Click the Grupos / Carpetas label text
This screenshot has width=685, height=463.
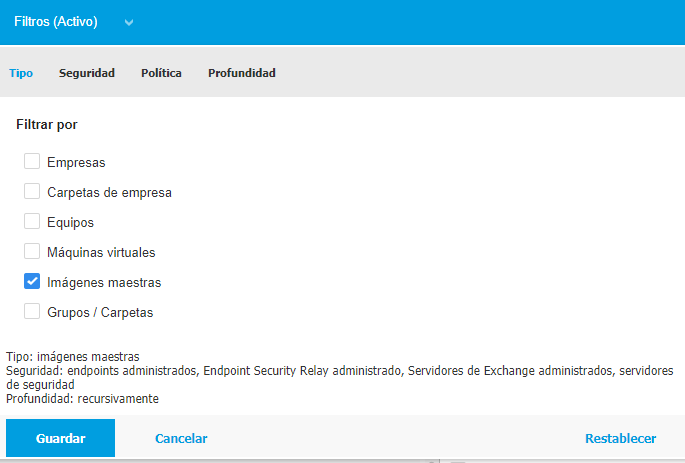point(100,313)
